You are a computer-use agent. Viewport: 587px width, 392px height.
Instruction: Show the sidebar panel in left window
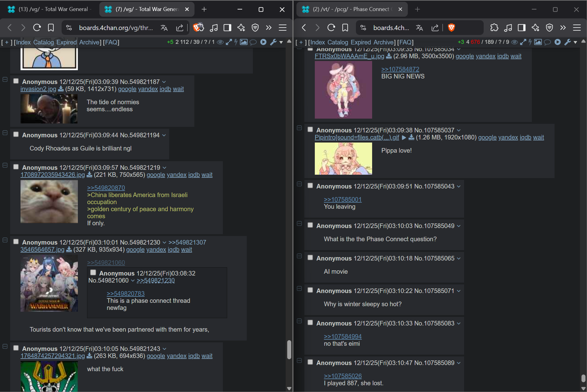click(227, 28)
